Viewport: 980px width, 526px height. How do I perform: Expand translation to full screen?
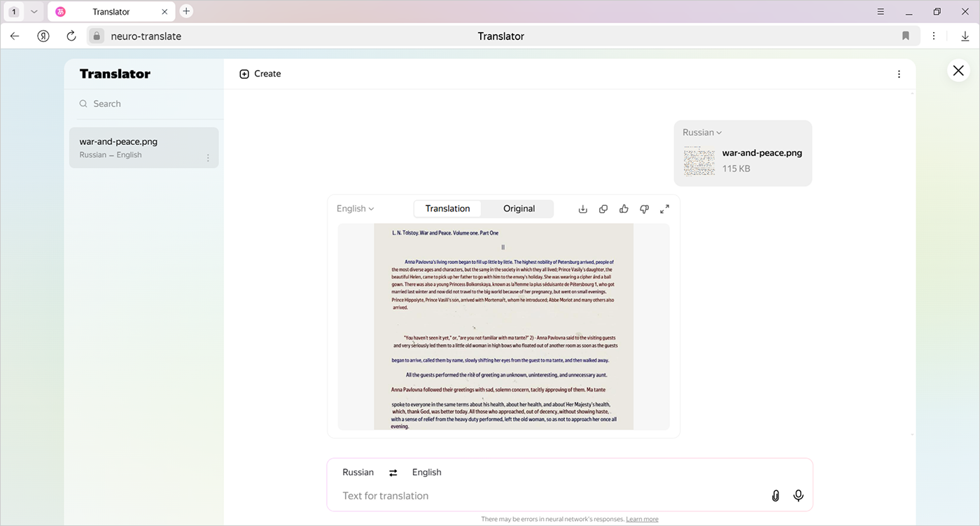coord(665,209)
